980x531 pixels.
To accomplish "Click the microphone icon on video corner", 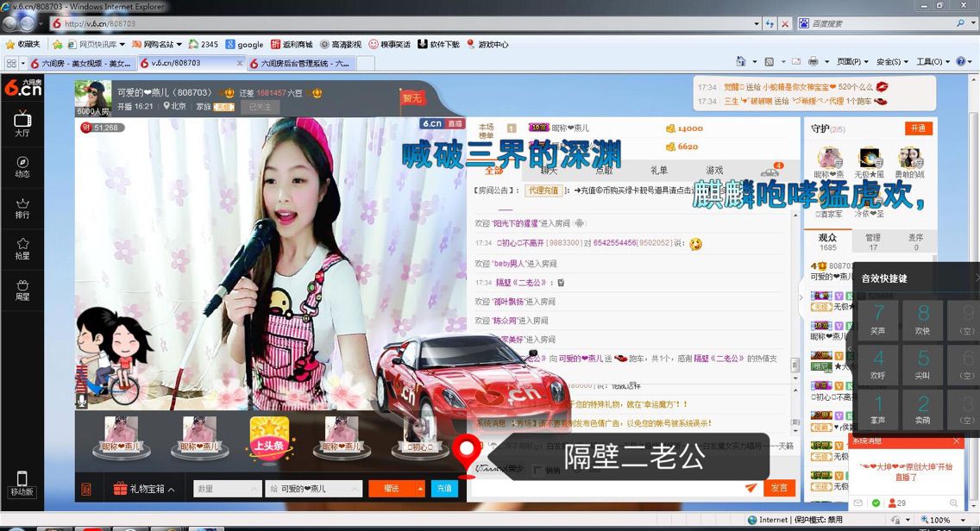I will coord(82,401).
